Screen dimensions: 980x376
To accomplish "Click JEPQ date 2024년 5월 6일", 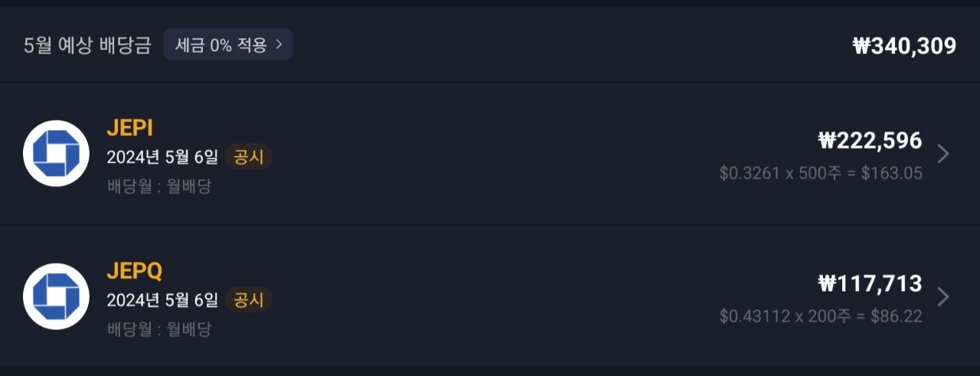I will [x=162, y=300].
